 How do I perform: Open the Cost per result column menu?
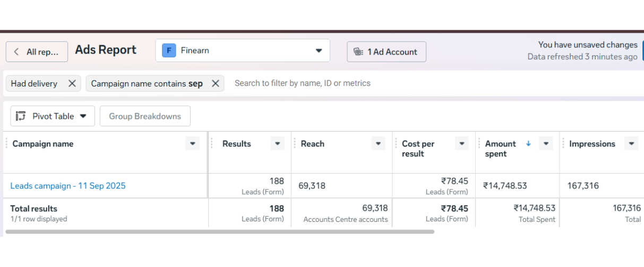coord(461,143)
